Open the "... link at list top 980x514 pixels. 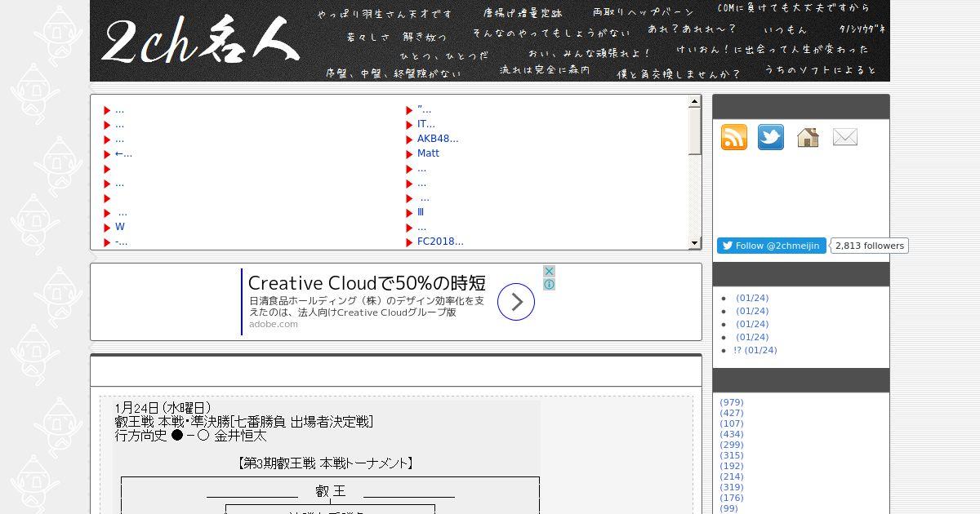coord(424,109)
